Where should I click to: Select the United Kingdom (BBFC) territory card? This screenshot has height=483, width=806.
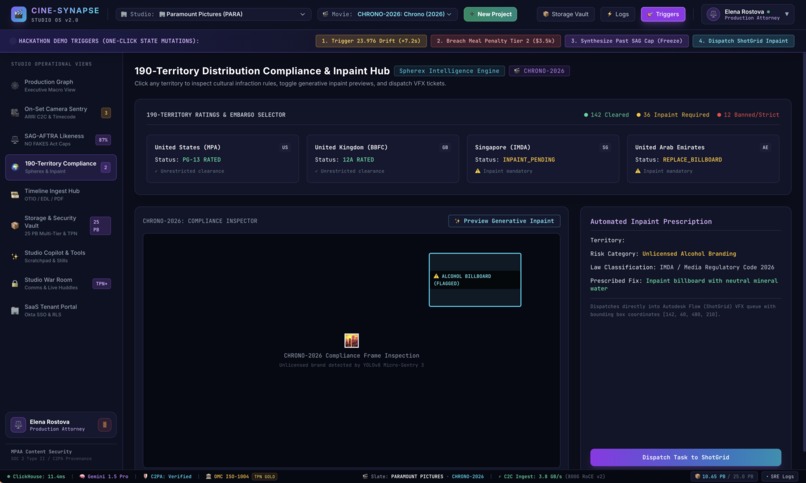(x=382, y=159)
